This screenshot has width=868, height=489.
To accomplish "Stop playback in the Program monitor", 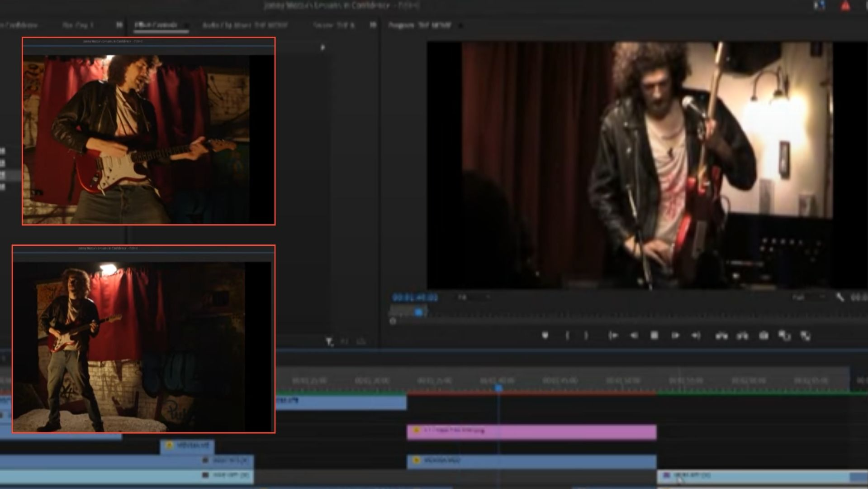I will point(654,336).
